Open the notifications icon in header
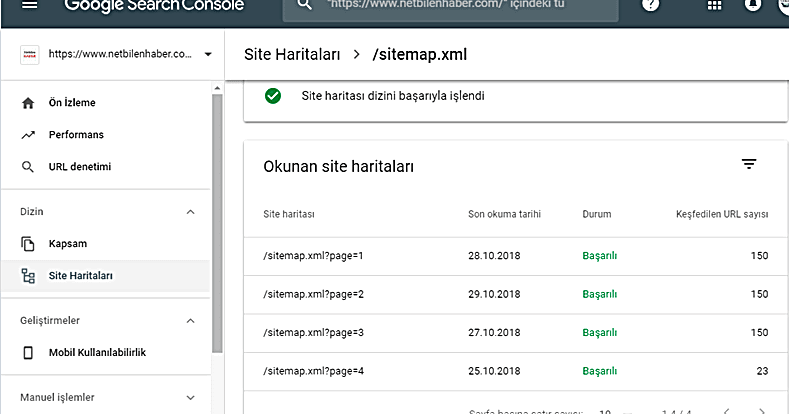This screenshot has height=414, width=789. point(753,5)
